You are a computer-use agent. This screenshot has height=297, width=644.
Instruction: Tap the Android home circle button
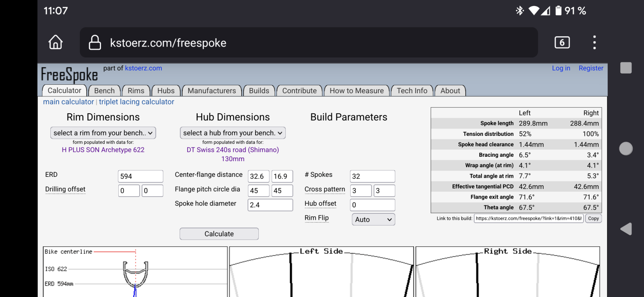point(625,148)
